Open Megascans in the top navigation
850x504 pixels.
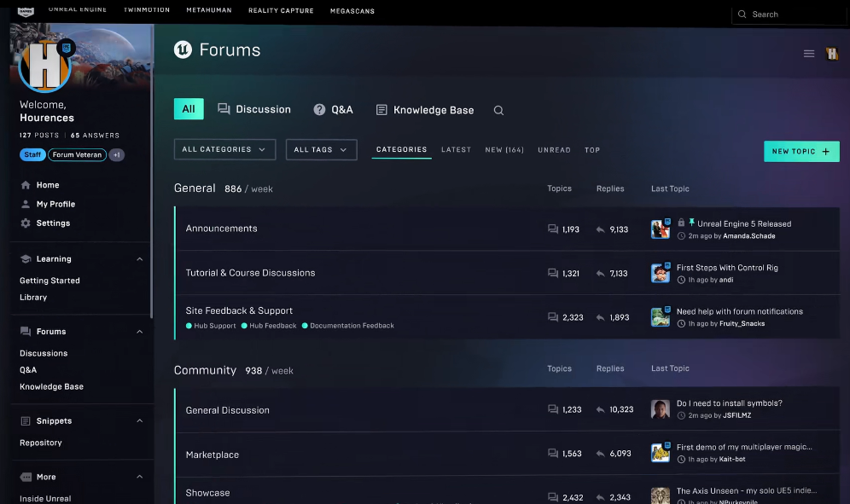(x=352, y=11)
